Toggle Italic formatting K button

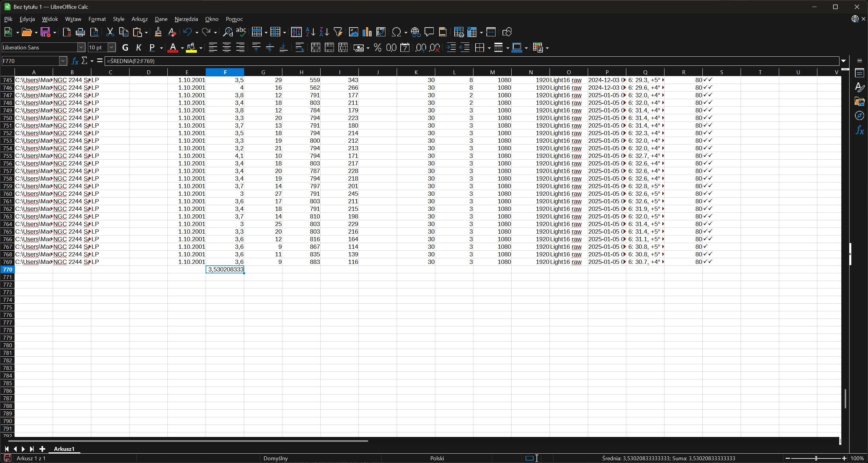coord(139,48)
